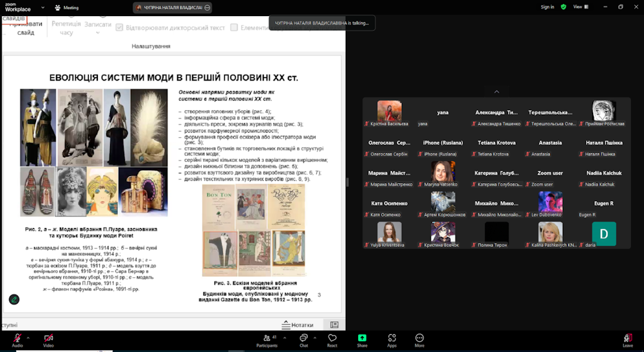Click the Рис. 3 caption text

(x=256, y=291)
